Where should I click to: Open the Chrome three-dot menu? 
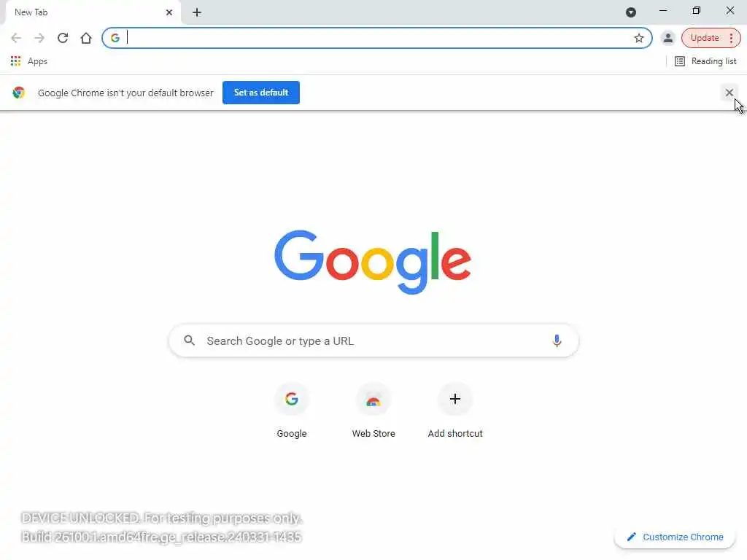click(731, 38)
